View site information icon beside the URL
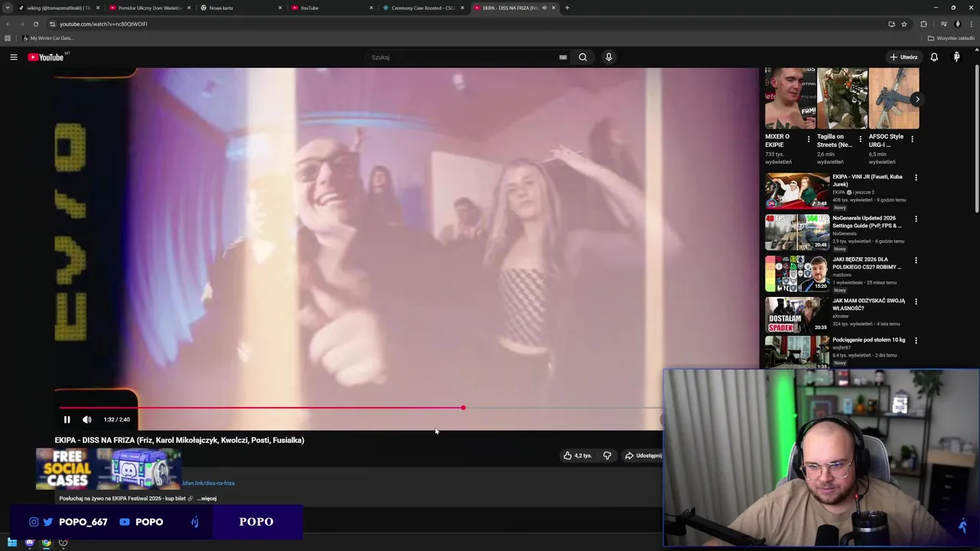Viewport: 980px width, 551px height. 52,24
